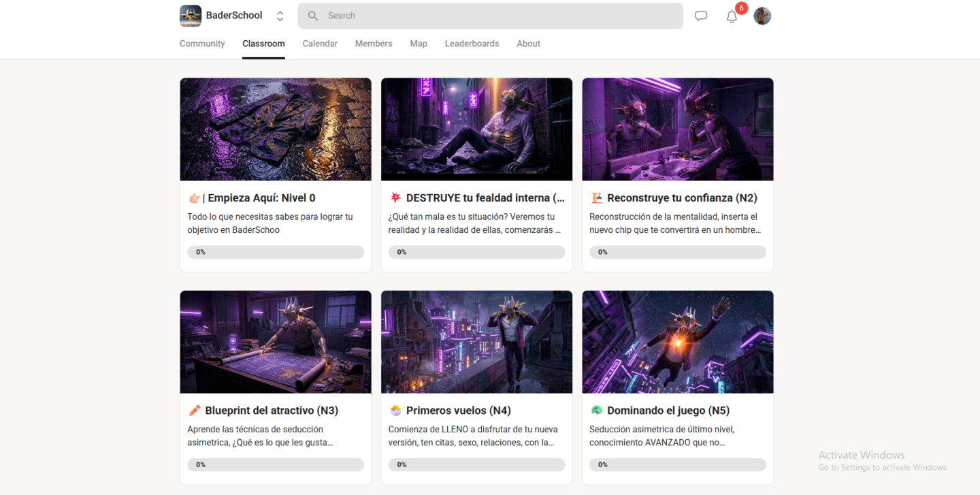Open the user profile avatar
The width and height of the screenshot is (980, 495).
pyautogui.click(x=762, y=16)
